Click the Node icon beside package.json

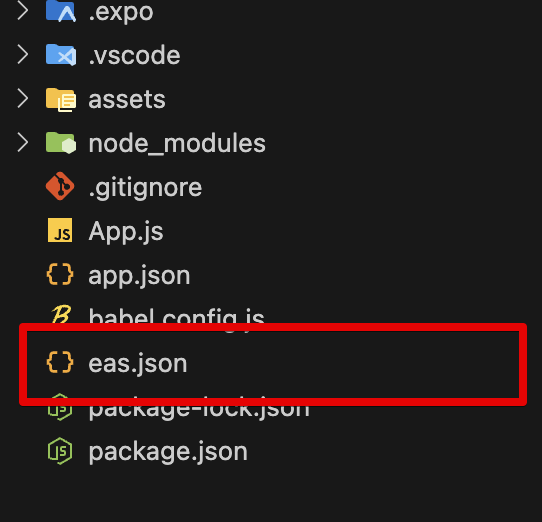click(x=60, y=451)
